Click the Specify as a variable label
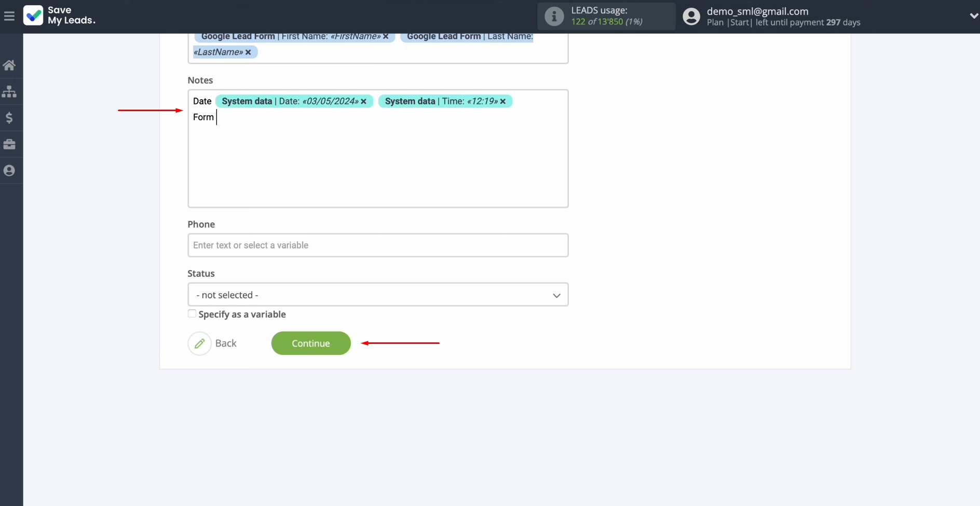The height and width of the screenshot is (506, 980). tap(242, 314)
